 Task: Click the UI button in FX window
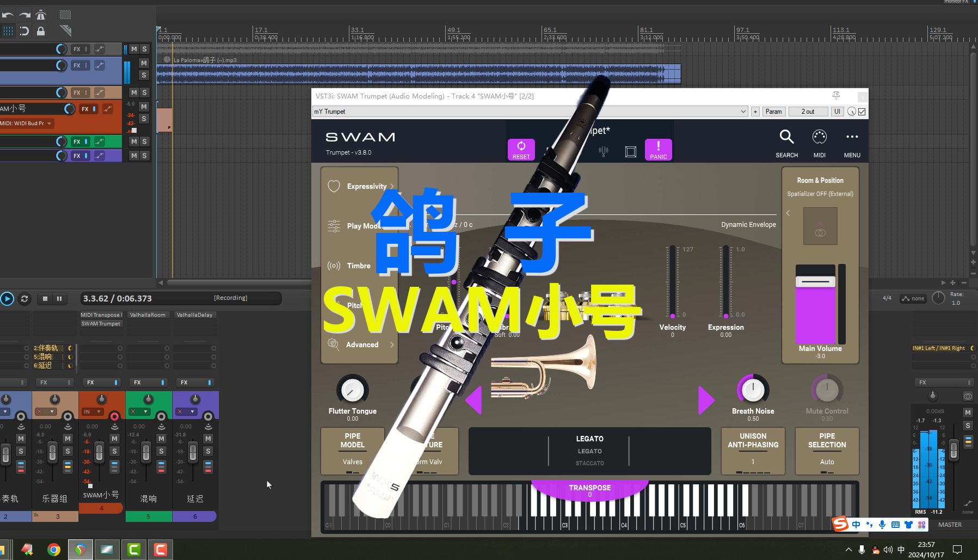(x=837, y=112)
